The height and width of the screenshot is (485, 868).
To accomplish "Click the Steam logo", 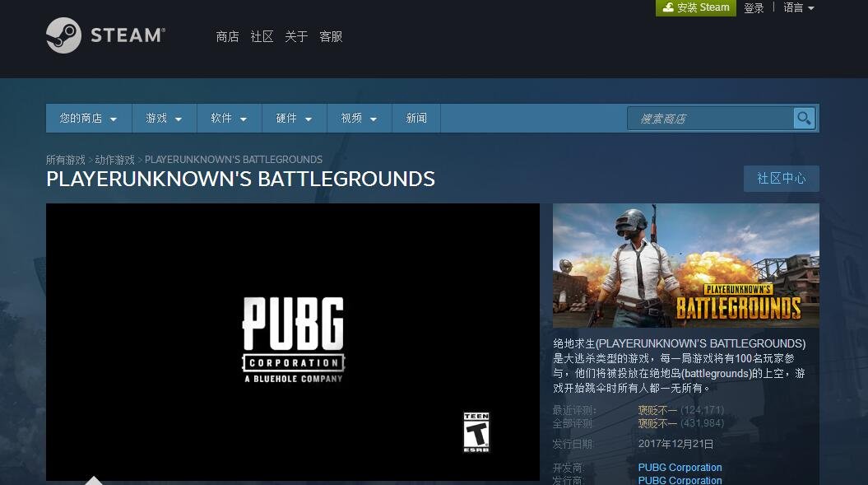I will pos(105,35).
